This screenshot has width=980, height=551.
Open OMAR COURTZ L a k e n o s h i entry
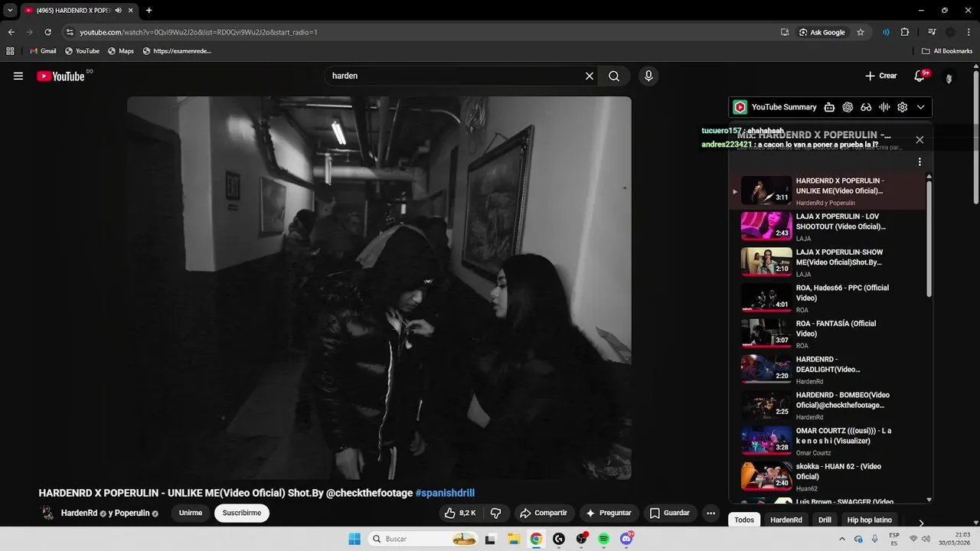(828, 441)
